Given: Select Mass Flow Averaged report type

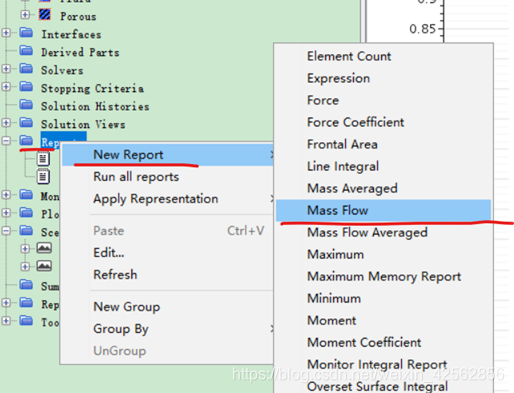Looking at the screenshot, I should pyautogui.click(x=383, y=232).
